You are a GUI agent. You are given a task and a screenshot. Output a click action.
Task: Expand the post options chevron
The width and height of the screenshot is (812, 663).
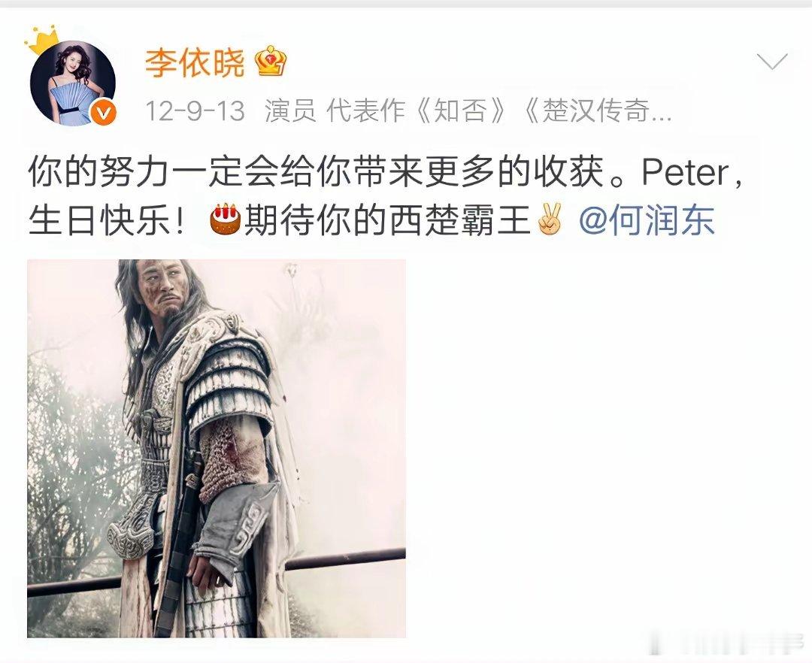point(772,61)
